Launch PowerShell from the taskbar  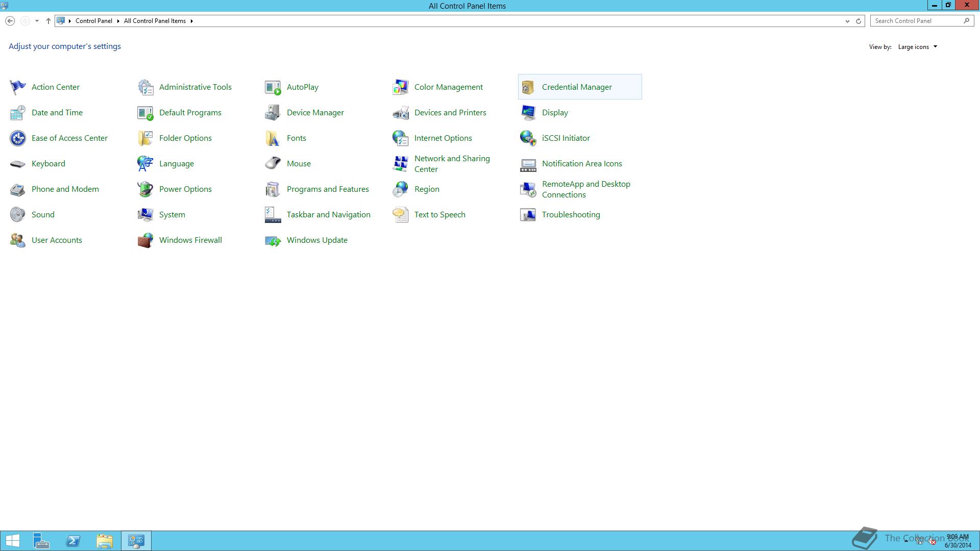point(73,541)
